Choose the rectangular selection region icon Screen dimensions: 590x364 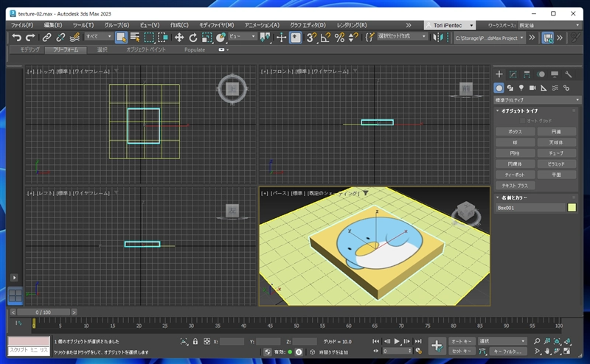[x=150, y=38]
